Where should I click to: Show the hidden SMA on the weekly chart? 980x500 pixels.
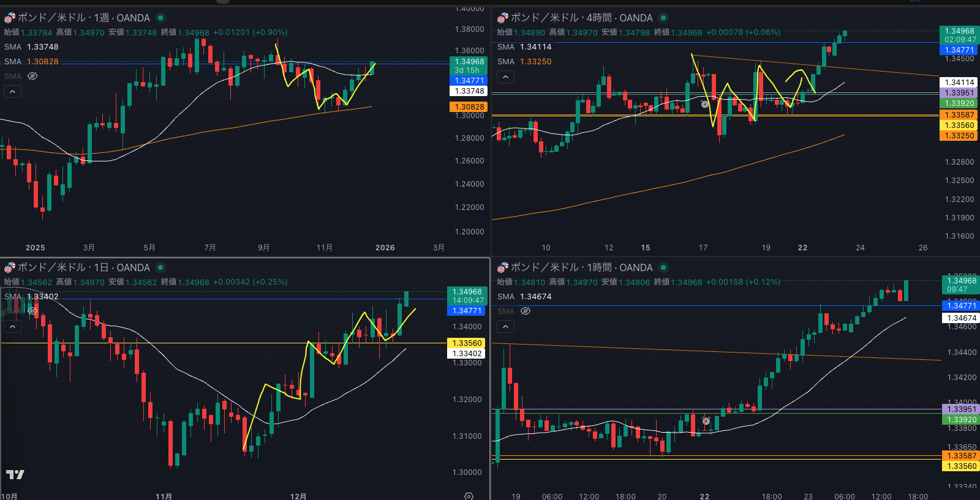pos(32,76)
